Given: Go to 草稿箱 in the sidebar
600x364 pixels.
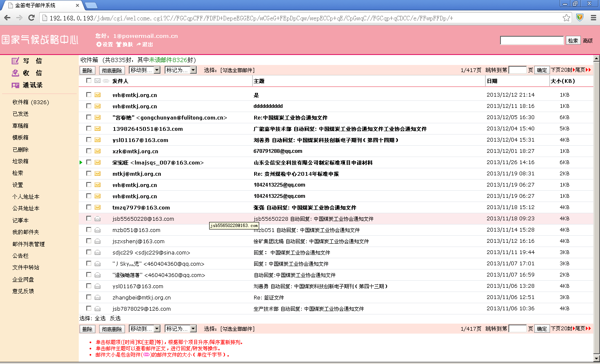Looking at the screenshot, I should click(20, 126).
